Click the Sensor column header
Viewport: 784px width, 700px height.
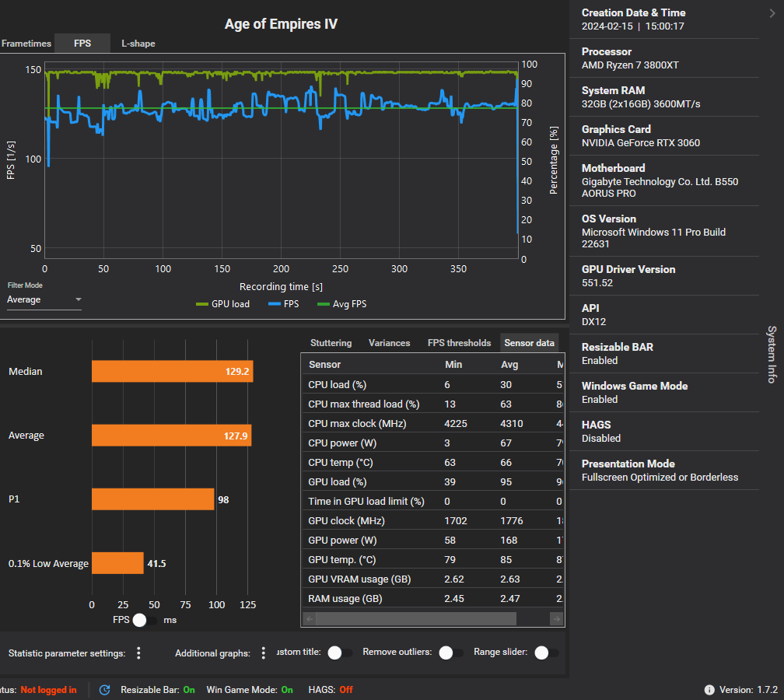point(324,365)
